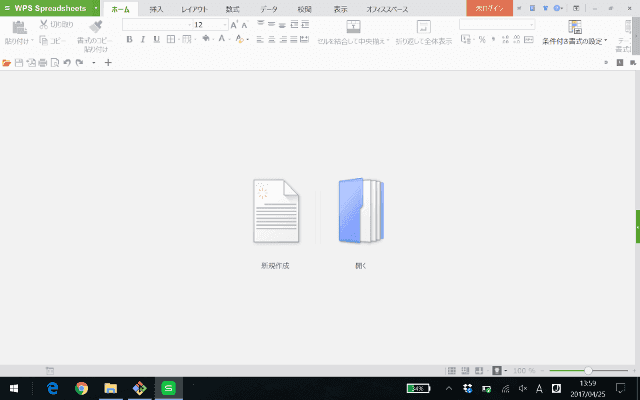The height and width of the screenshot is (400, 640).
Task: Click the paste clipboard icon
Action: pyautogui.click(x=19, y=27)
